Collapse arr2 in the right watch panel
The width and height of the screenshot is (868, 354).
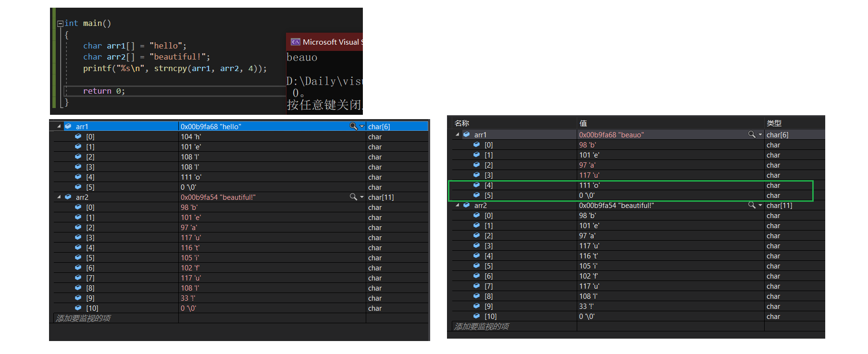[457, 205]
